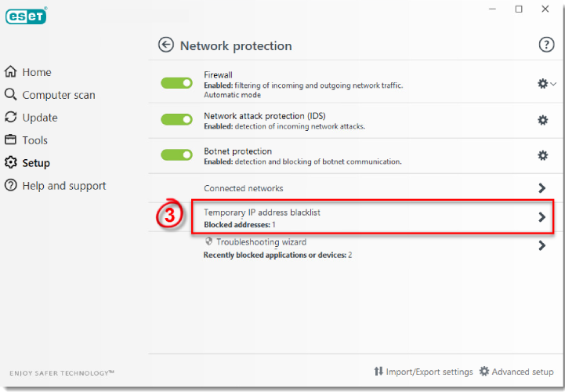Click the Troubleshooting wizard link
This screenshot has height=392, width=565.
coord(261,241)
